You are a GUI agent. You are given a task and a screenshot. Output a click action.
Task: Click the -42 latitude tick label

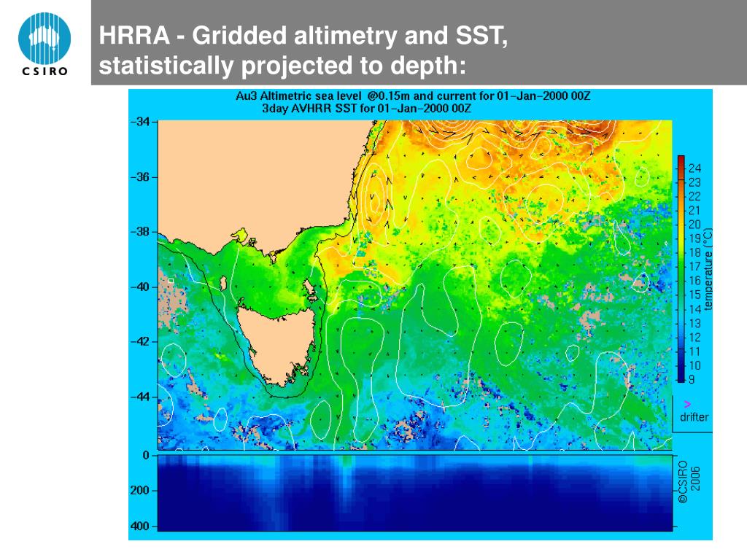tap(140, 342)
